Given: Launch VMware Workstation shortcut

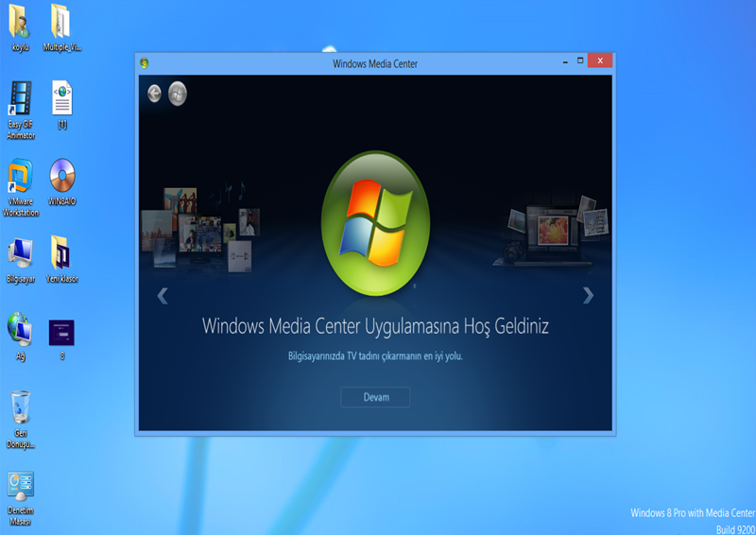Looking at the screenshot, I should (21, 187).
